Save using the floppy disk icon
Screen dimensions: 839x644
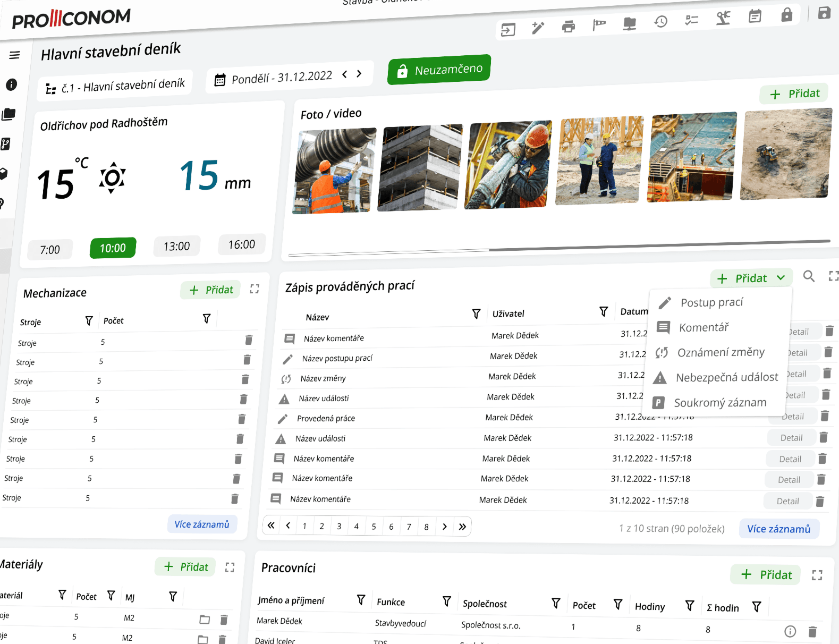(824, 13)
